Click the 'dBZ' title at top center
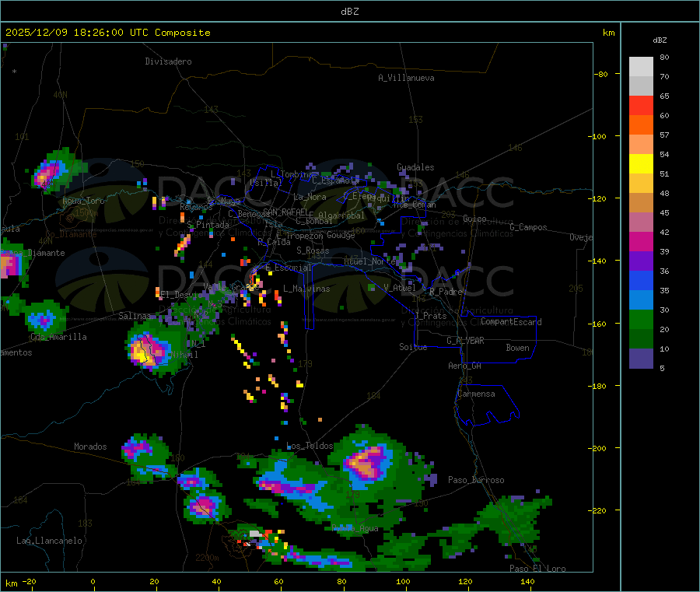Image resolution: width=700 pixels, height=592 pixels. (x=349, y=12)
